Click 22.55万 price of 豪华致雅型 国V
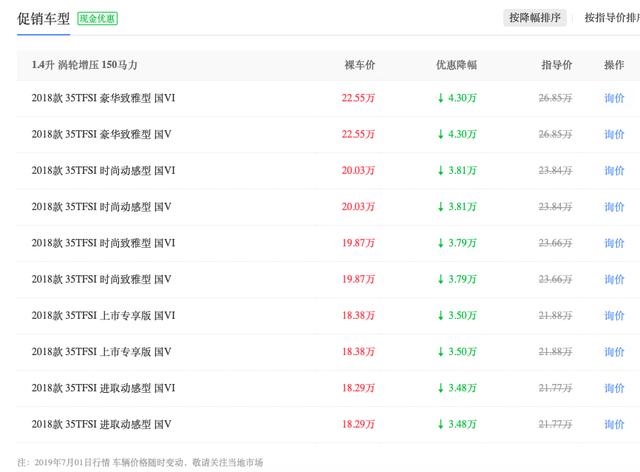Image resolution: width=640 pixels, height=472 pixels. click(x=358, y=134)
